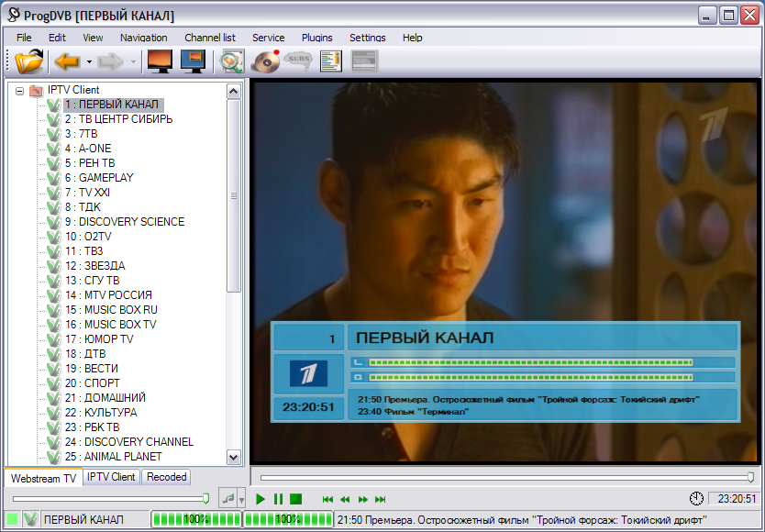The height and width of the screenshot is (532, 765).
Task: Select channel 22 : КУЛЬТУРА
Action: (101, 413)
